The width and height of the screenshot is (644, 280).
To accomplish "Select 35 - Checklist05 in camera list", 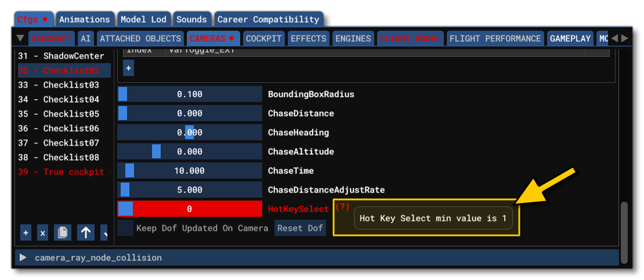I will tap(59, 114).
